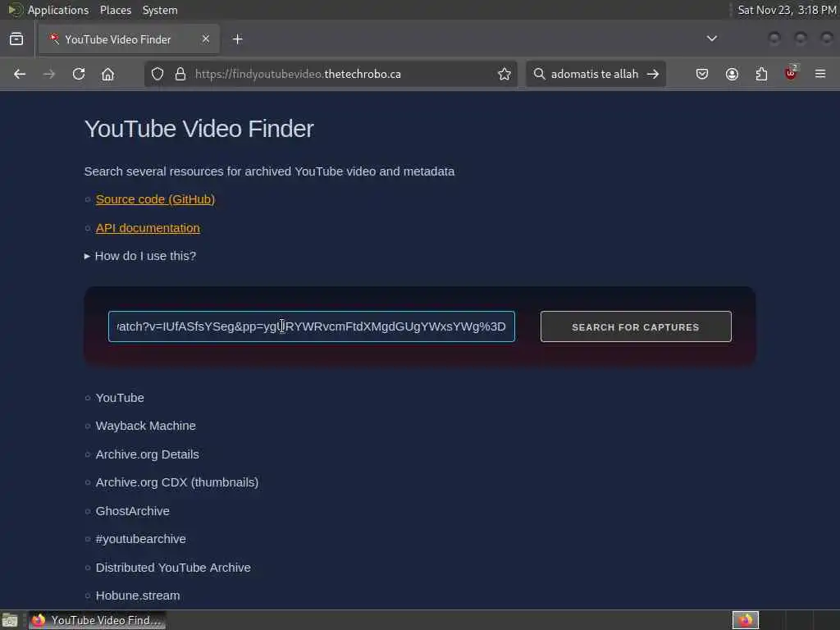Screen dimensions: 840x630
Task: Click the #youtubearchive entry
Action: tap(140, 539)
